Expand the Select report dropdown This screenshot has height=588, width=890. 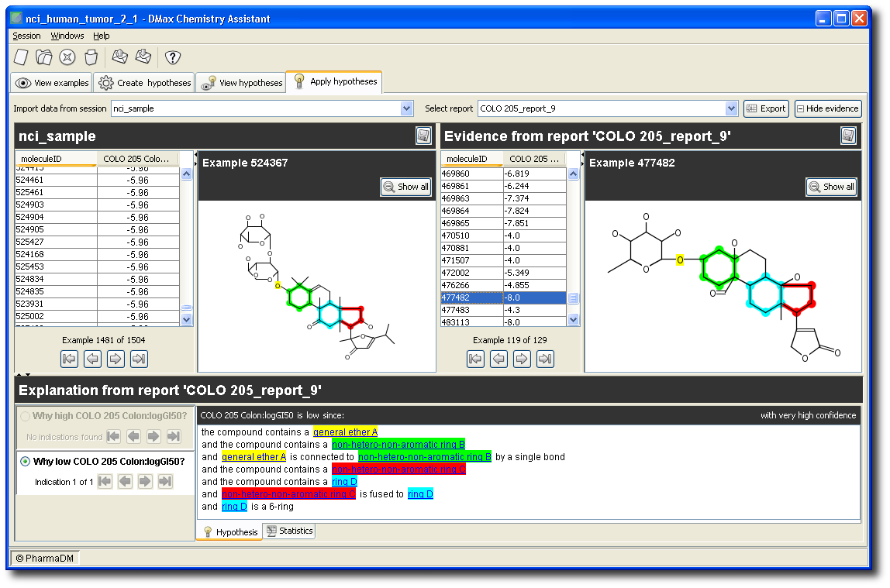click(730, 108)
